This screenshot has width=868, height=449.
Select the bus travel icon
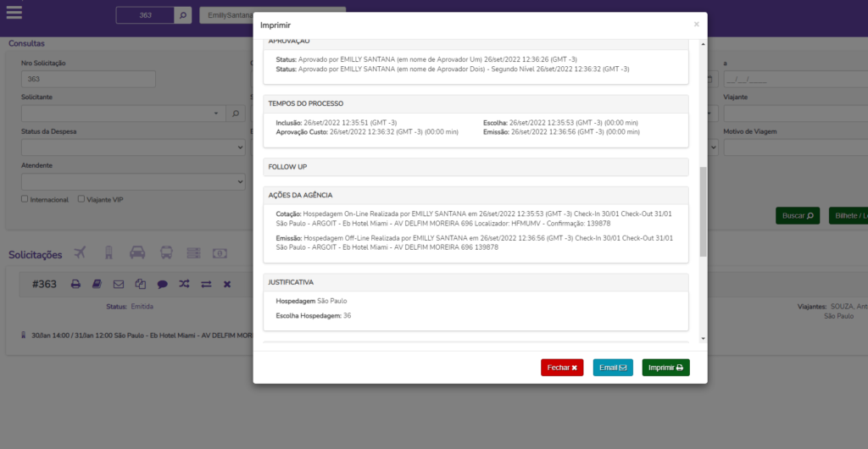tap(166, 252)
